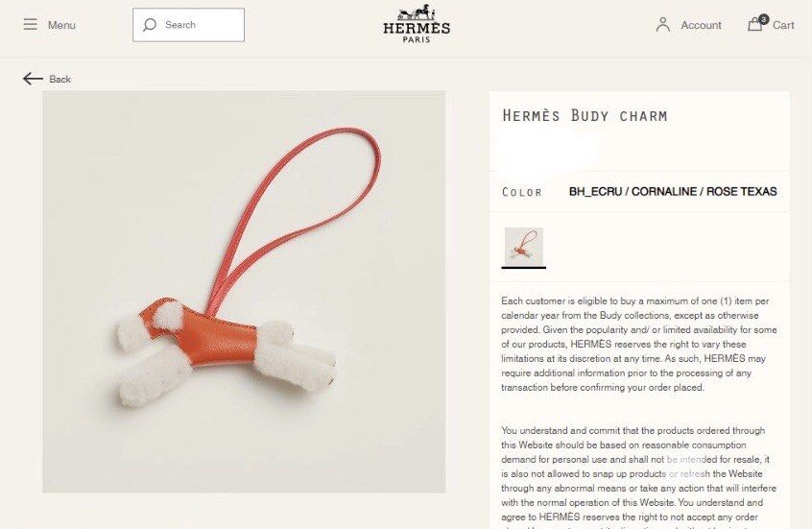Image resolution: width=812 pixels, height=529 pixels.
Task: Click the account person icon
Action: [x=663, y=25]
